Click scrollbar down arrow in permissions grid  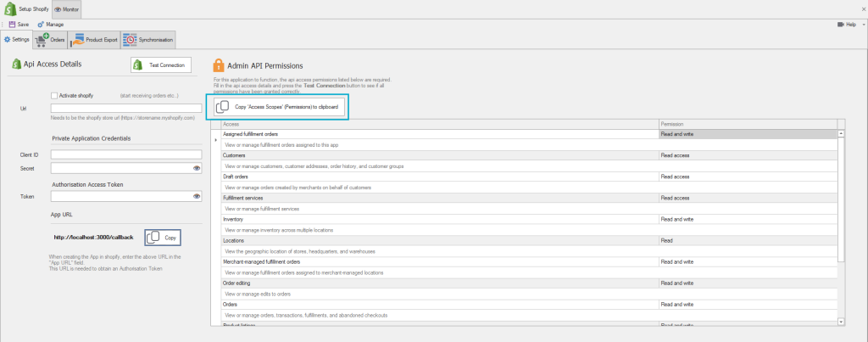pyautogui.click(x=842, y=321)
